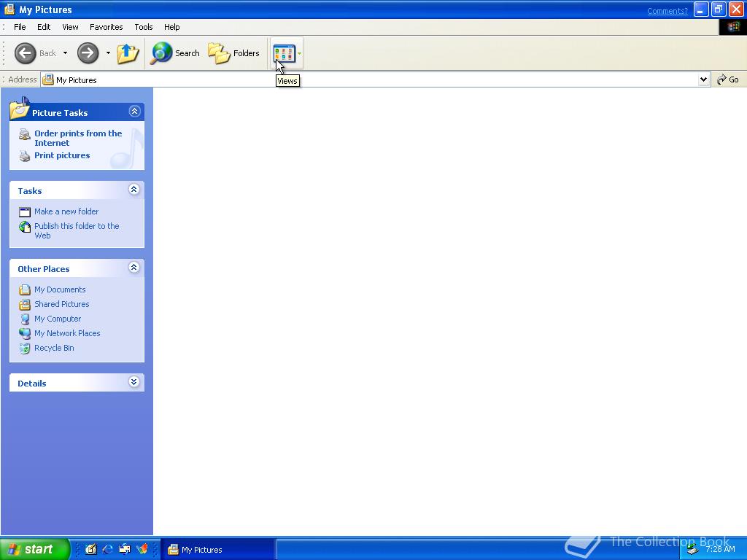Open My Computer link
Viewport: 747px width, 560px height.
point(58,319)
